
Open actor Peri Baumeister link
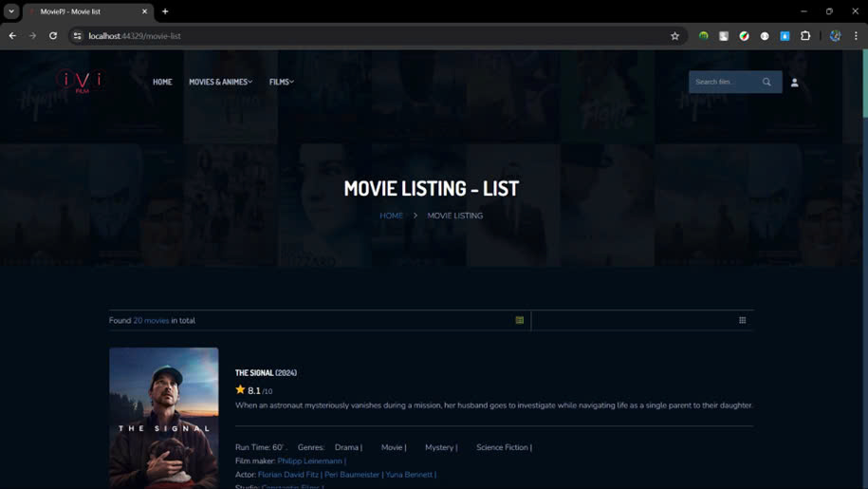(x=352, y=475)
